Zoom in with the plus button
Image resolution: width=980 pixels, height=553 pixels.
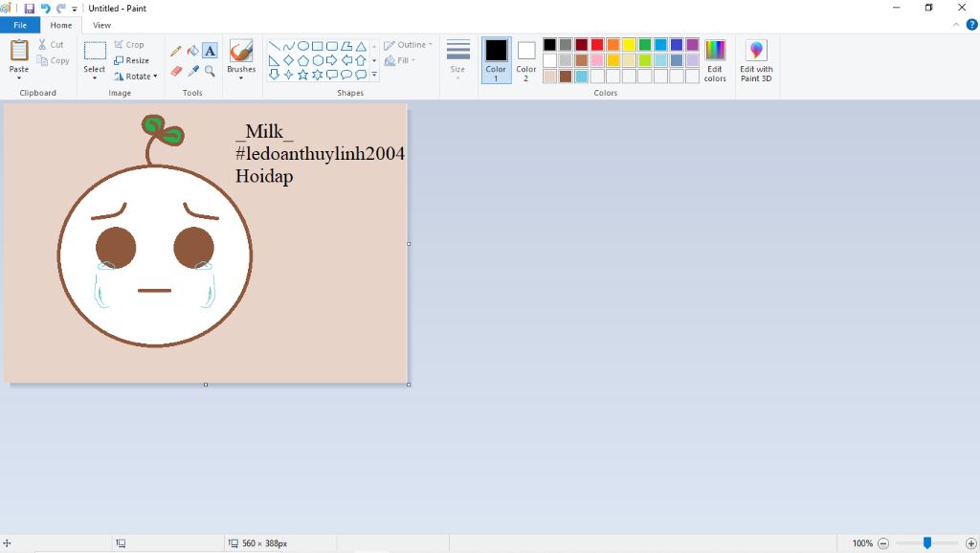(971, 543)
